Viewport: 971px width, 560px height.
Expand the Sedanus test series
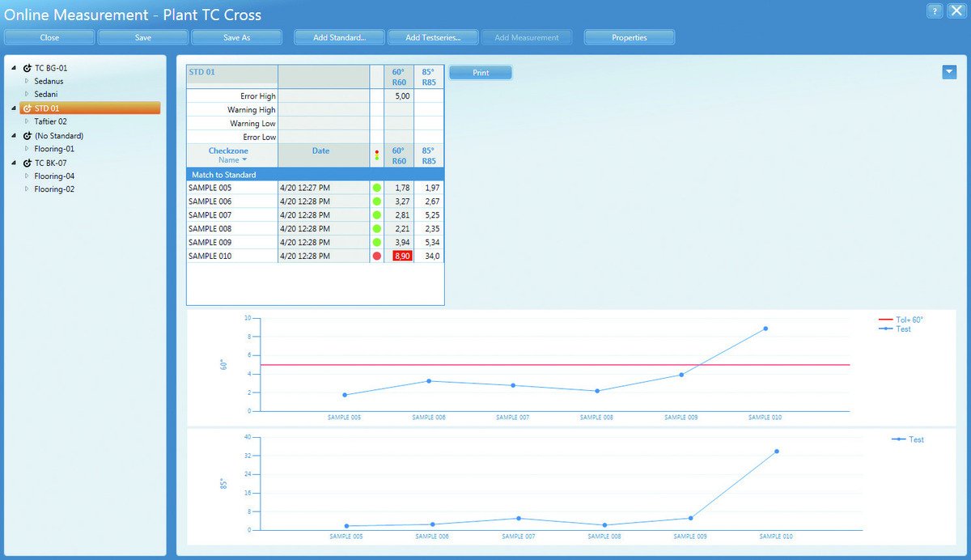point(27,81)
